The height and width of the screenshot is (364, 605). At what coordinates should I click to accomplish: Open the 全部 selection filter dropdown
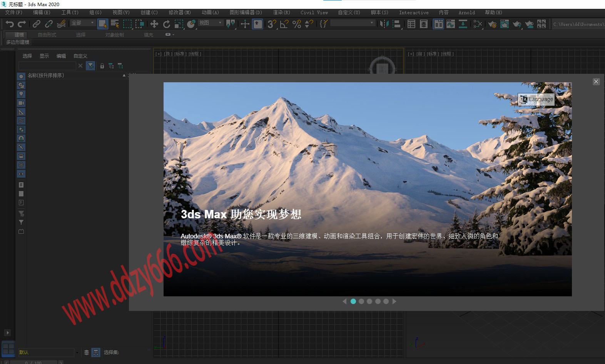83,23
